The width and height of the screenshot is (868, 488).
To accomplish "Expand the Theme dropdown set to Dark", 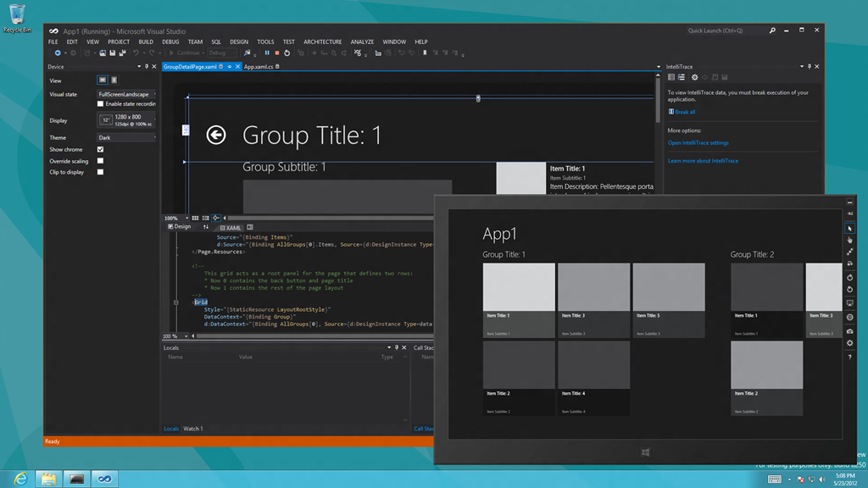I will tap(125, 137).
